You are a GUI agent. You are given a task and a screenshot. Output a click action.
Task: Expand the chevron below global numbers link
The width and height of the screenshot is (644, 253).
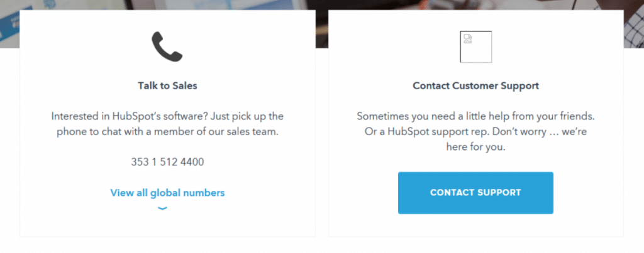click(163, 208)
